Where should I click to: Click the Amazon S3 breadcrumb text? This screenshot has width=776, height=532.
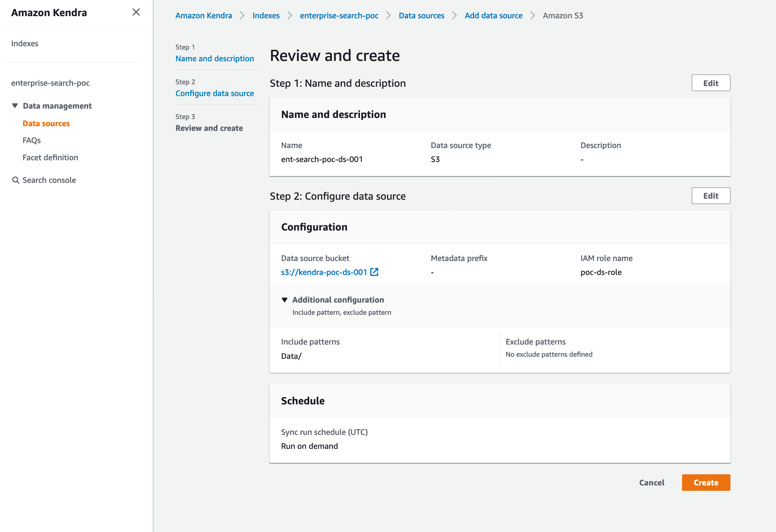(x=563, y=15)
